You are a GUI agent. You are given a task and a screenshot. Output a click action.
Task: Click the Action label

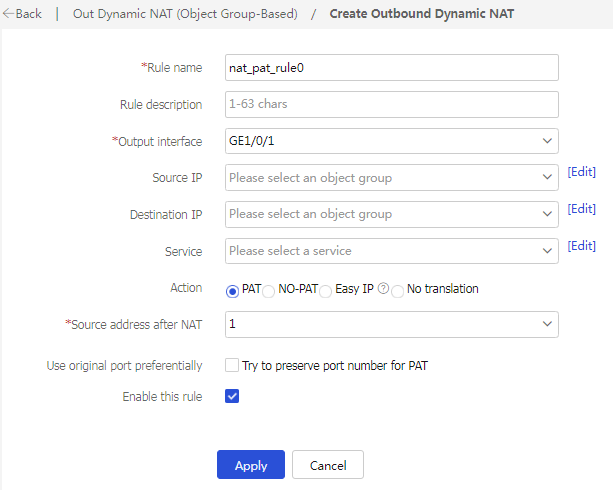point(186,288)
